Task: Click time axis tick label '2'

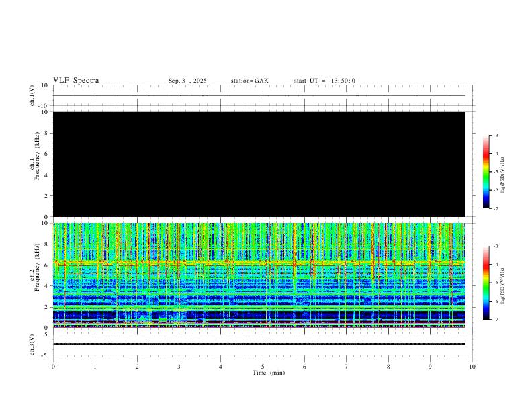Action: (x=137, y=367)
